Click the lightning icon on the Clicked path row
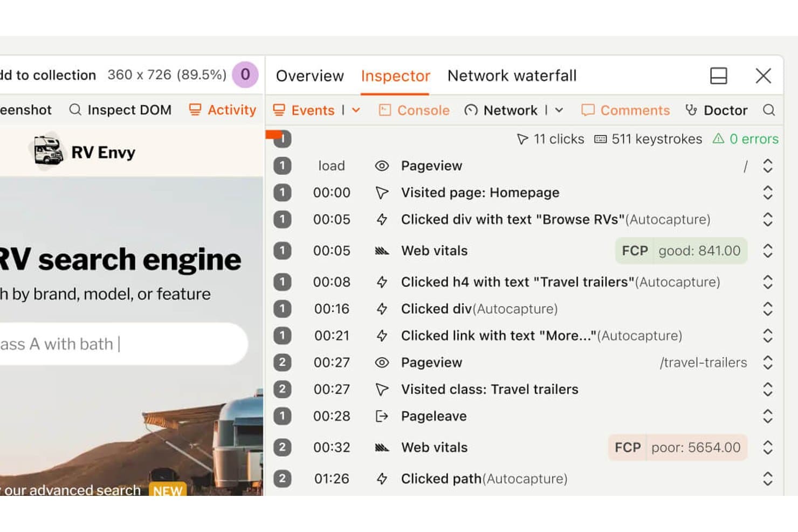This screenshot has height=532, width=798. coord(382,479)
